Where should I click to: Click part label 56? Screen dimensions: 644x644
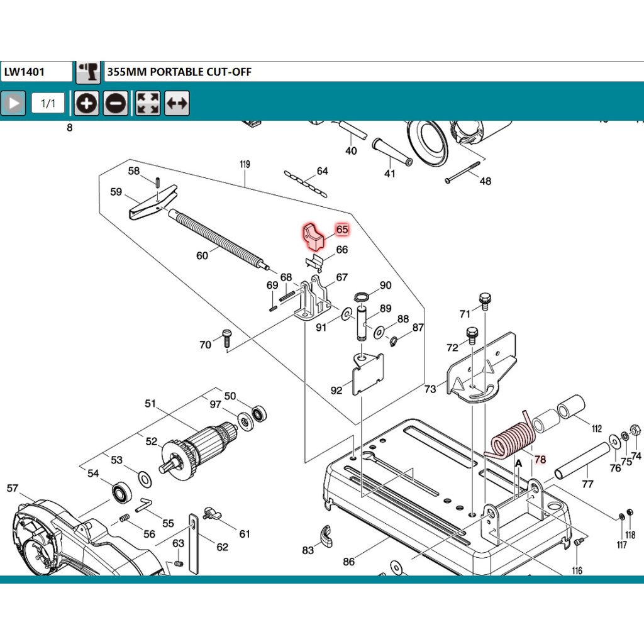[150, 534]
